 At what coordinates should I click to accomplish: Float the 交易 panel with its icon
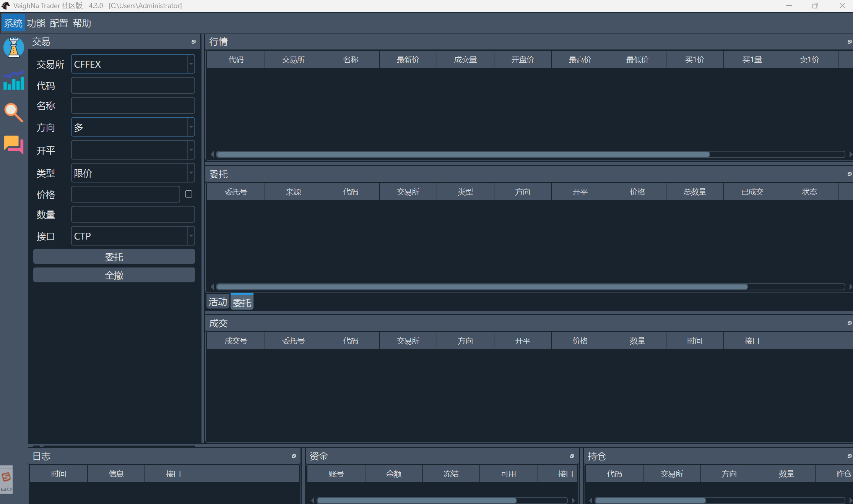click(193, 42)
